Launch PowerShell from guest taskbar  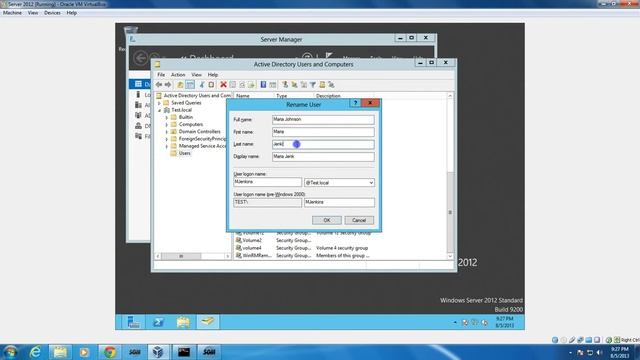(x=158, y=322)
